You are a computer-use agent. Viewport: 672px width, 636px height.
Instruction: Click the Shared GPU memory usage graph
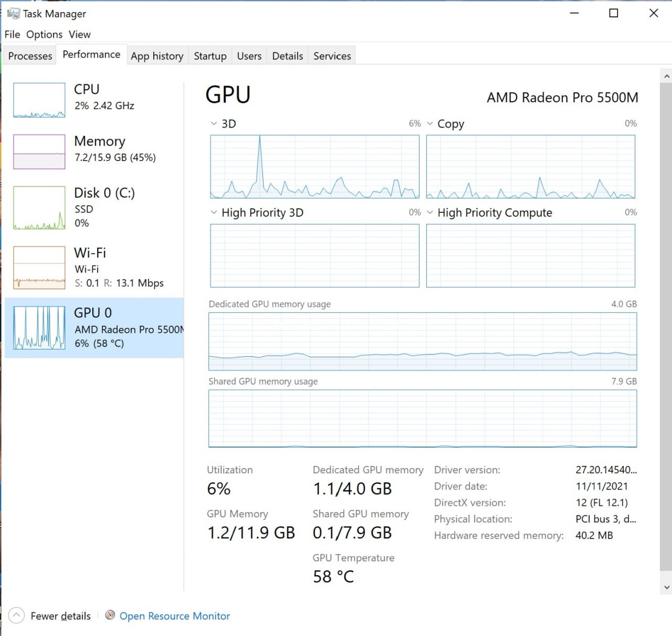click(x=423, y=419)
